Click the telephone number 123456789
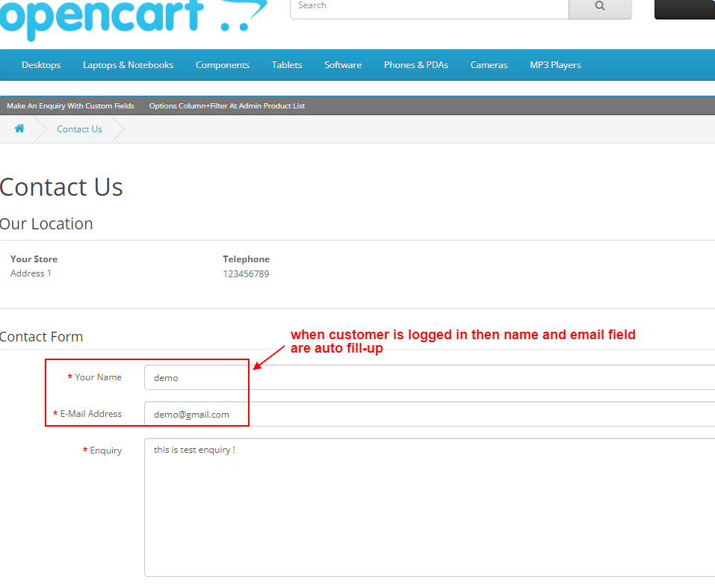The width and height of the screenshot is (715, 588). point(246,273)
